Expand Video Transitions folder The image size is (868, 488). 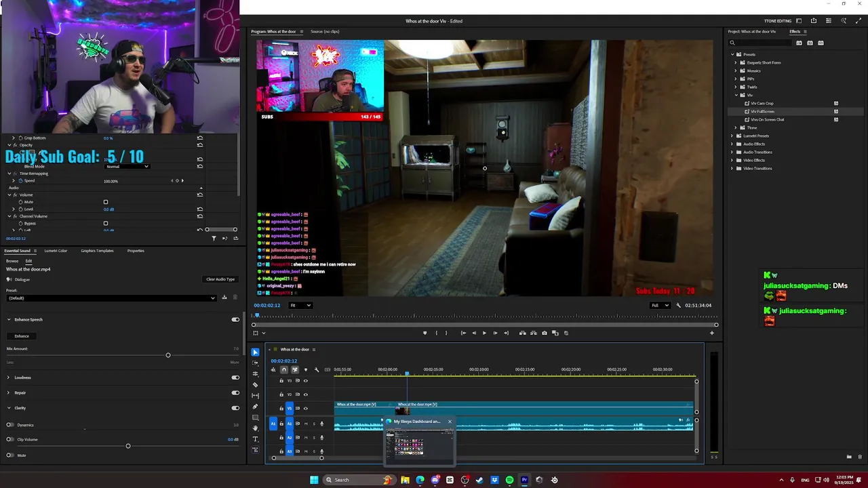pyautogui.click(x=732, y=168)
